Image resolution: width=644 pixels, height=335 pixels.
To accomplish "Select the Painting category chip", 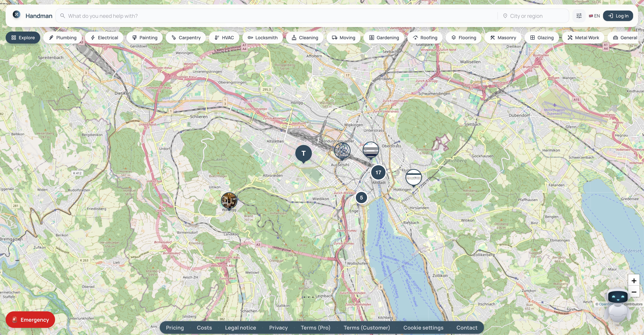I will [145, 38].
